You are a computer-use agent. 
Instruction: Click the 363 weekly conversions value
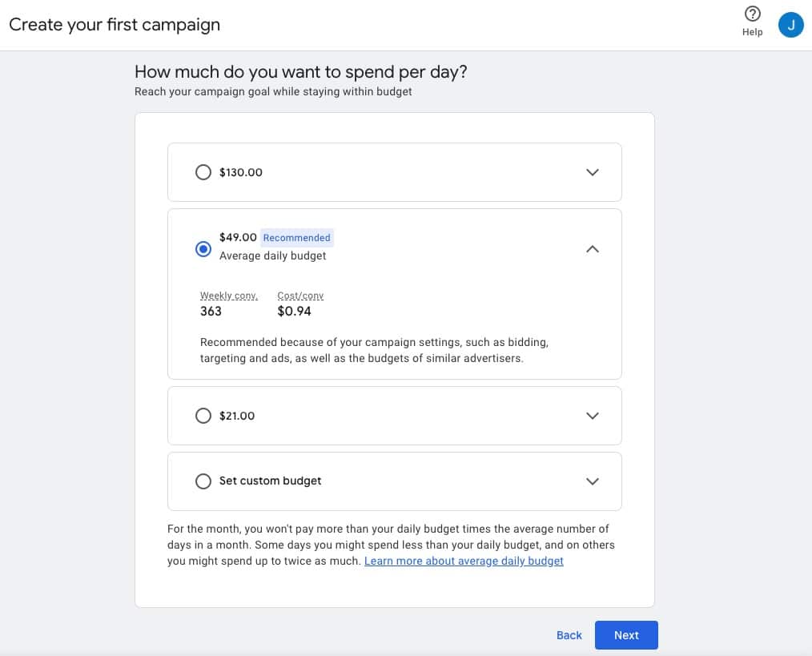[211, 311]
